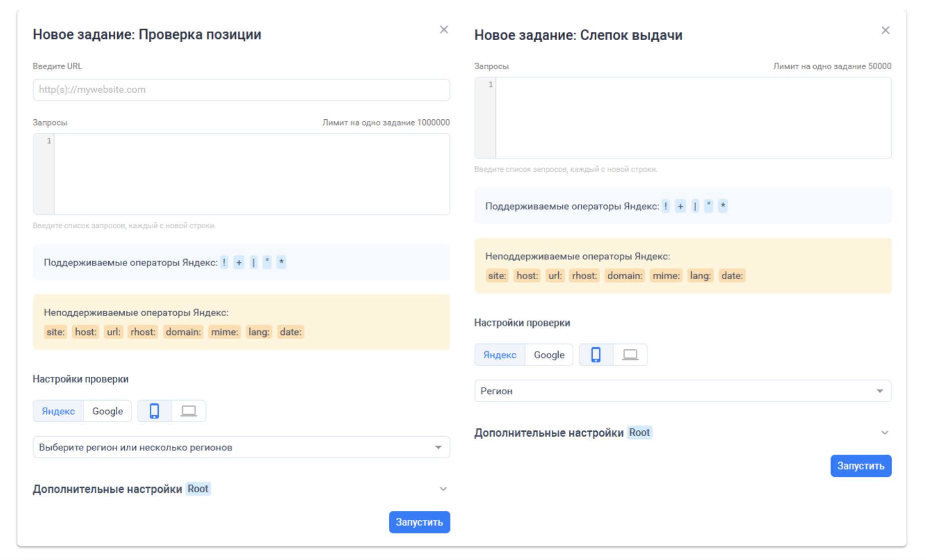
Task: Click the + operator chip in Слепок выдачи
Action: click(x=680, y=206)
